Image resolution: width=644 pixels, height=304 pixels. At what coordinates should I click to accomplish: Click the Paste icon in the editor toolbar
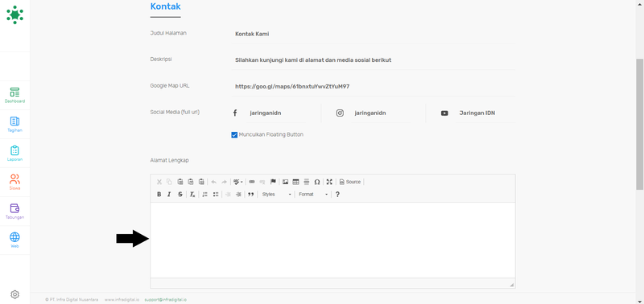(x=180, y=182)
